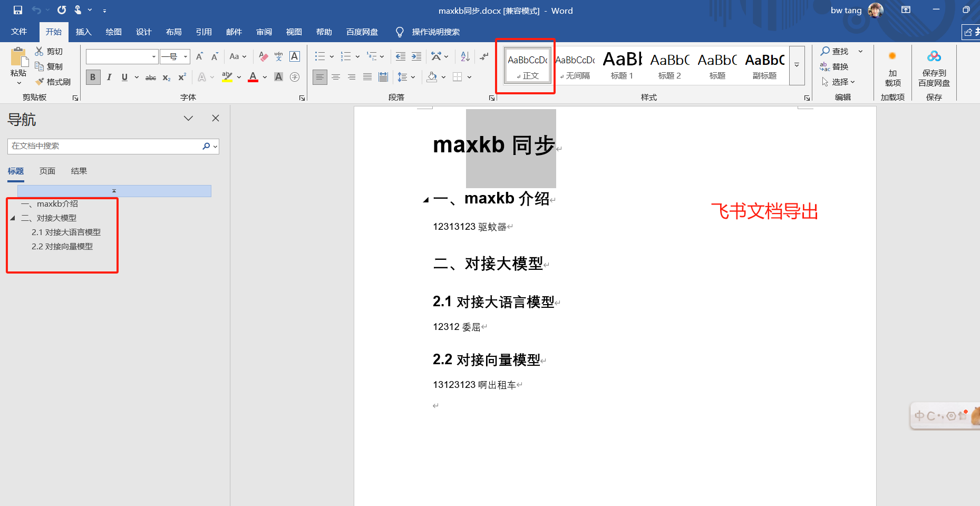The height and width of the screenshot is (506, 980).
Task: Click the multilevel list icon
Action: [372, 56]
